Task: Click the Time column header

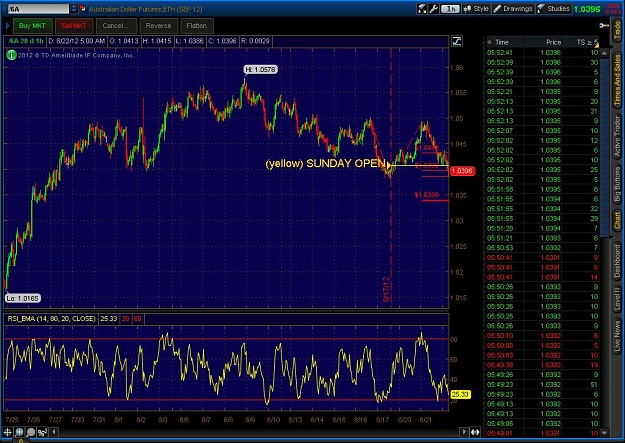Action: coord(501,42)
